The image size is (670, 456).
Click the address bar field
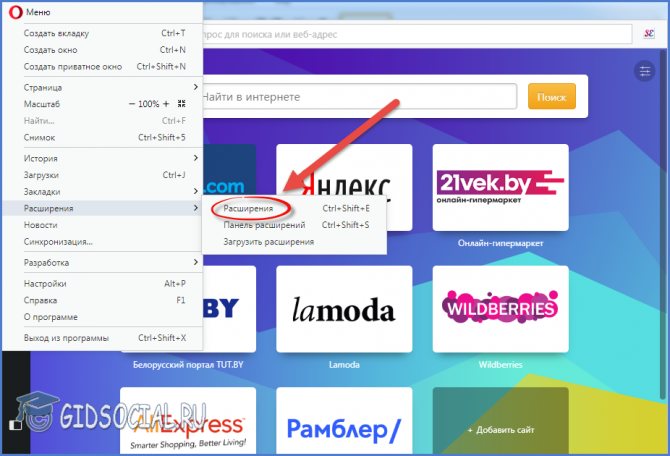click(x=417, y=34)
